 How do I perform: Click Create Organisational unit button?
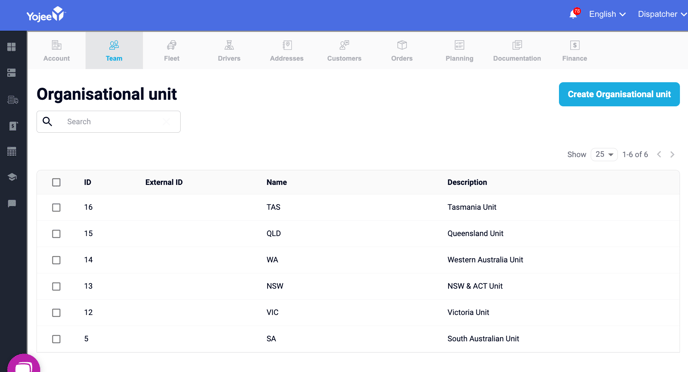point(619,94)
